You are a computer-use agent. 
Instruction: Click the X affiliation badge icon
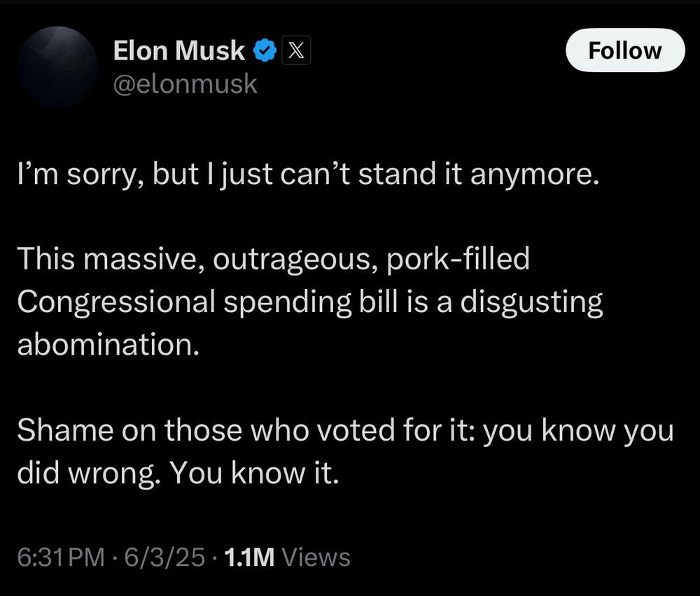tap(292, 51)
